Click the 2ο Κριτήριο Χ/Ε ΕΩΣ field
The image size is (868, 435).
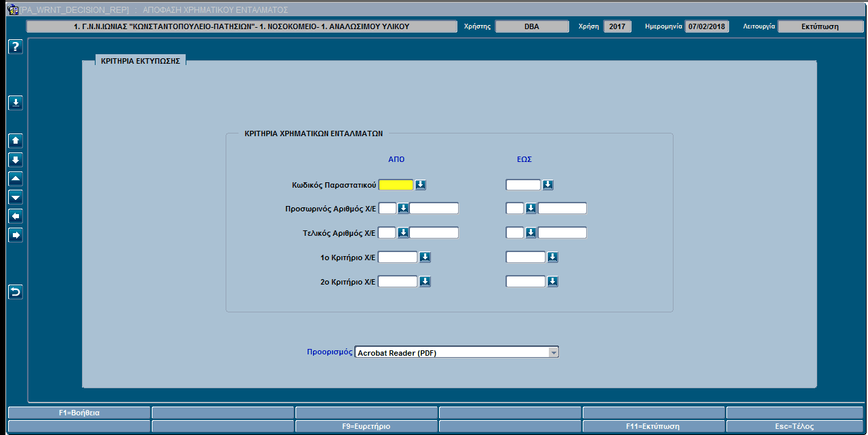pyautogui.click(x=525, y=281)
